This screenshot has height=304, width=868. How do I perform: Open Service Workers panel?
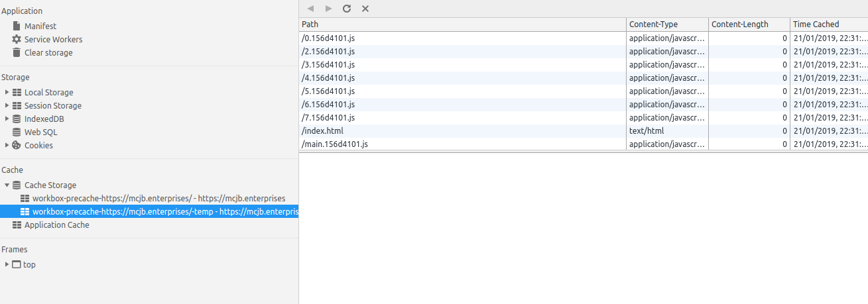[54, 39]
